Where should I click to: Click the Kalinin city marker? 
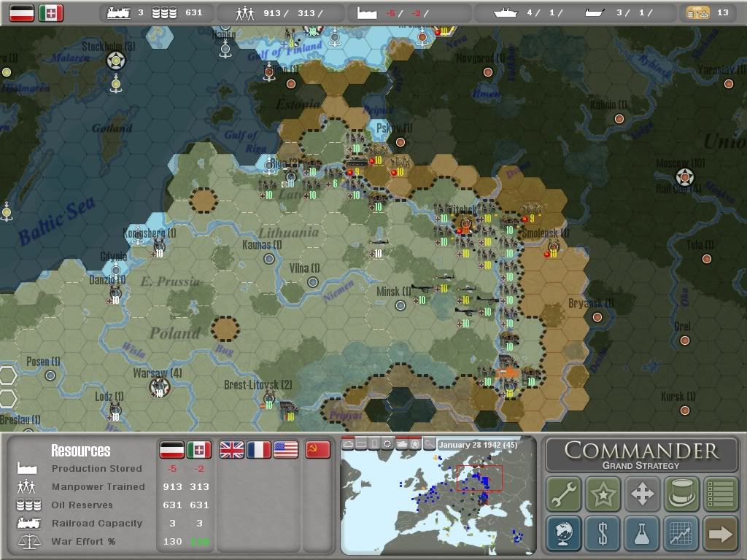tap(619, 119)
